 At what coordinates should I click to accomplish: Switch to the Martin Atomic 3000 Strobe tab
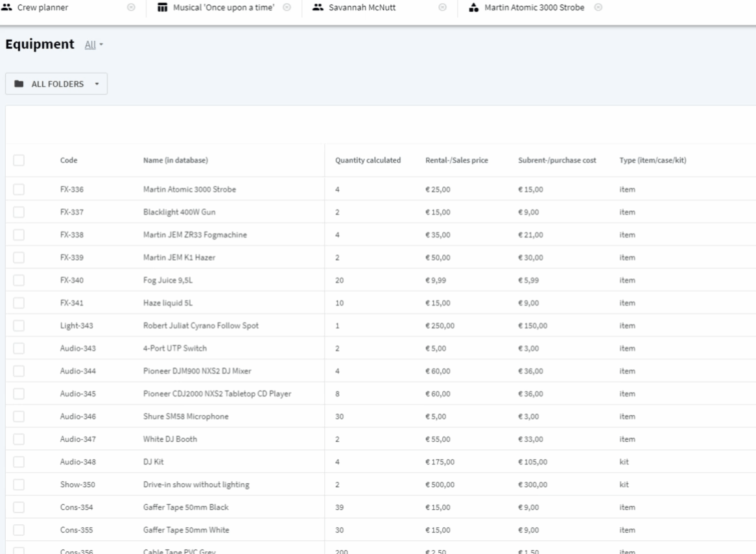[534, 7]
